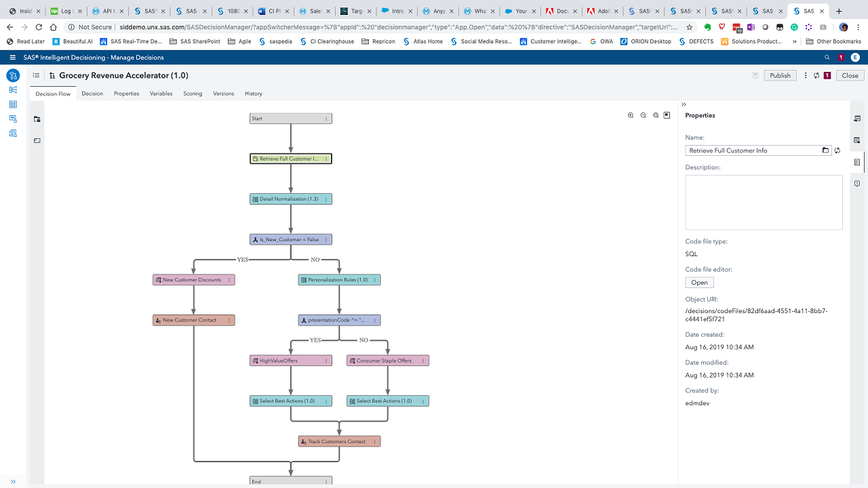Screen dimensions: 868x488
Task: Click the folder icon in Name field
Action: 825,150
